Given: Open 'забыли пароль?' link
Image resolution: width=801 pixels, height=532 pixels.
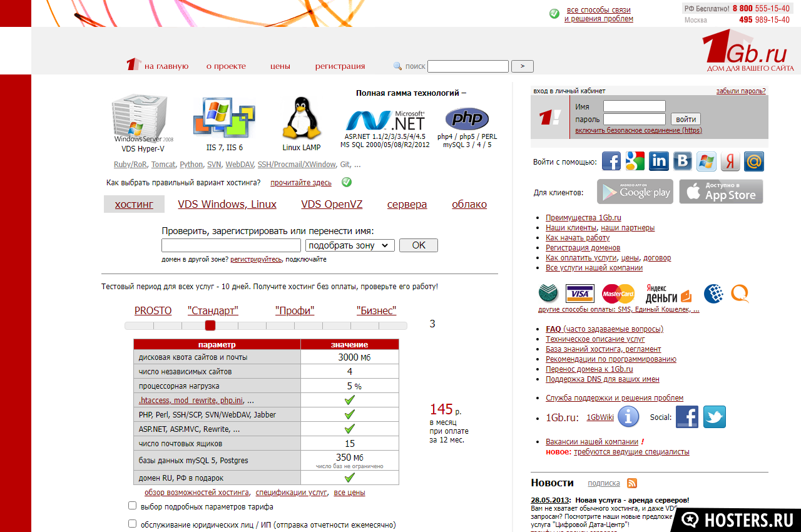Looking at the screenshot, I should pos(741,91).
